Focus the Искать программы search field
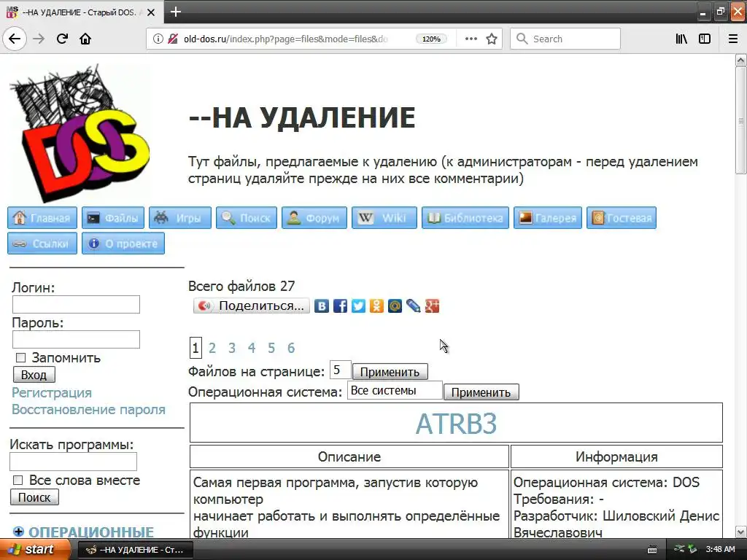747x560 pixels. (74, 462)
